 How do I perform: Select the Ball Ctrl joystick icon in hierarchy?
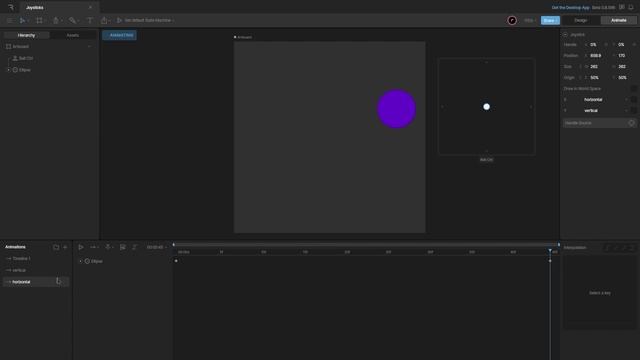point(15,58)
